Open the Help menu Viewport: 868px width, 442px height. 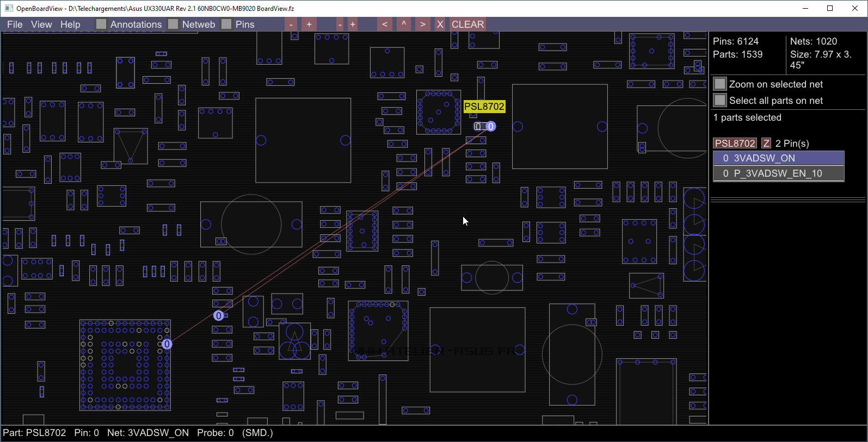tap(70, 24)
